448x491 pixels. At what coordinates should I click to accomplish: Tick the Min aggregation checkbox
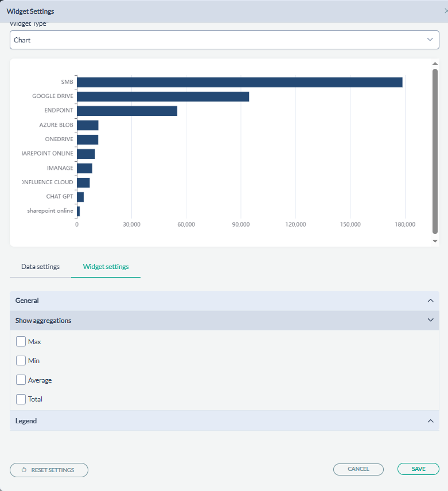pos(21,361)
